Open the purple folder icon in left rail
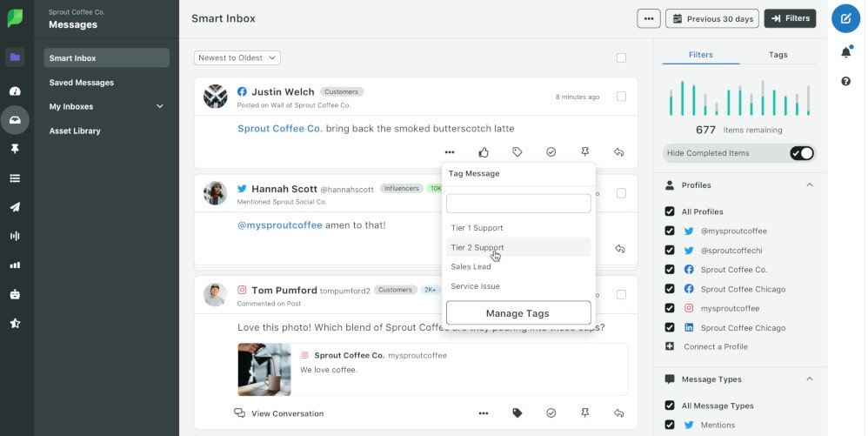868x436 pixels. tap(15, 57)
